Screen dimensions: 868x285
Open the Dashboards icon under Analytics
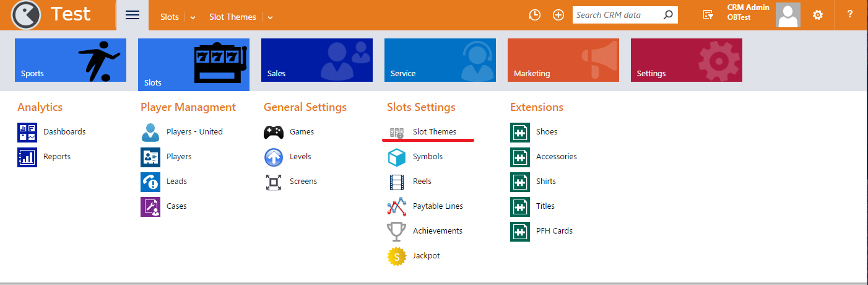click(x=27, y=132)
